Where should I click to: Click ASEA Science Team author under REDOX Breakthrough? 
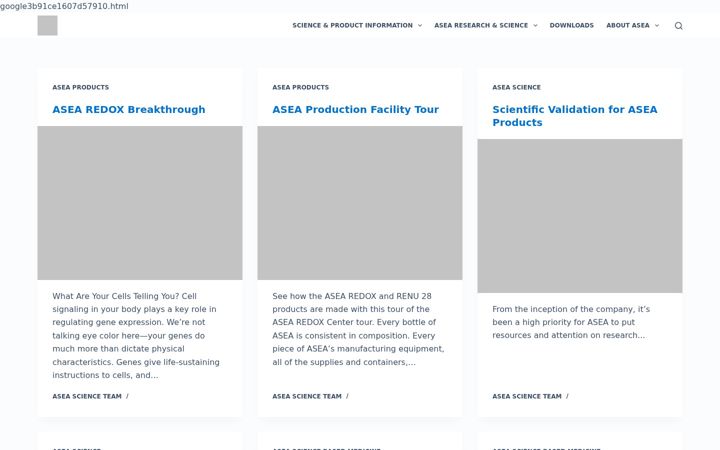click(x=87, y=396)
